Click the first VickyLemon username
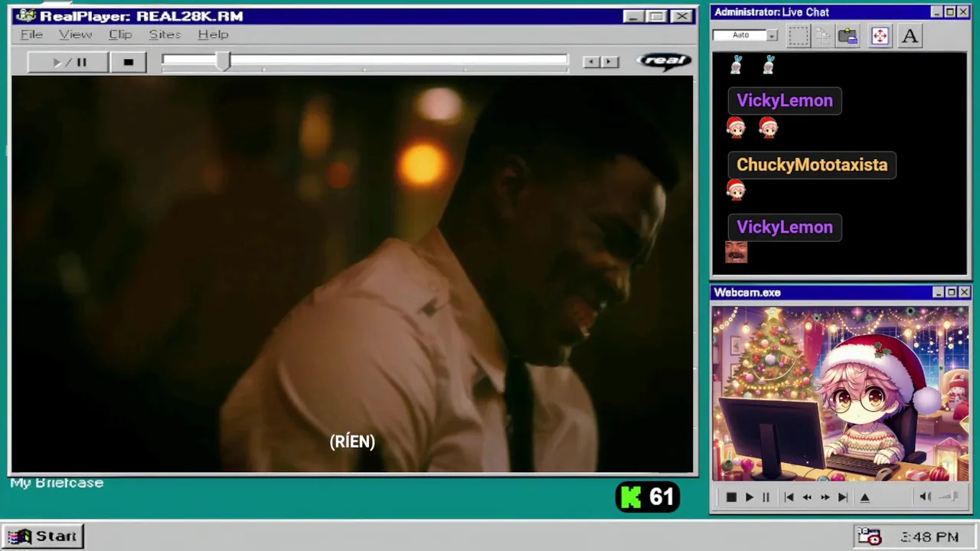The height and width of the screenshot is (551, 980). tap(785, 100)
